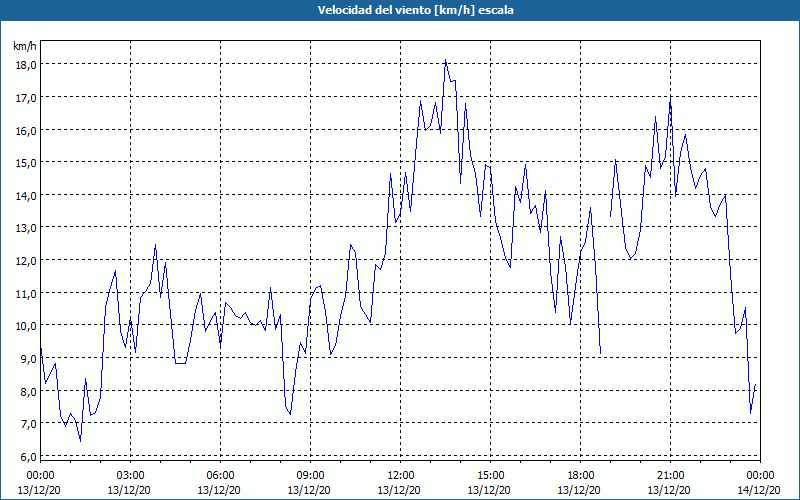Screen dimensions: 800x500
Task: Click the '13/12/20' date under 03:00
Action: click(x=129, y=490)
